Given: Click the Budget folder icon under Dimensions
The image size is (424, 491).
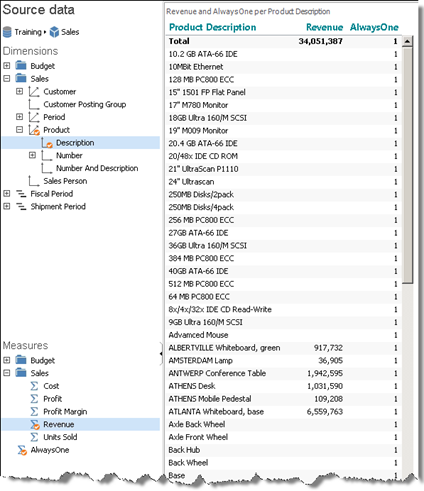Looking at the screenshot, I should coord(21,66).
